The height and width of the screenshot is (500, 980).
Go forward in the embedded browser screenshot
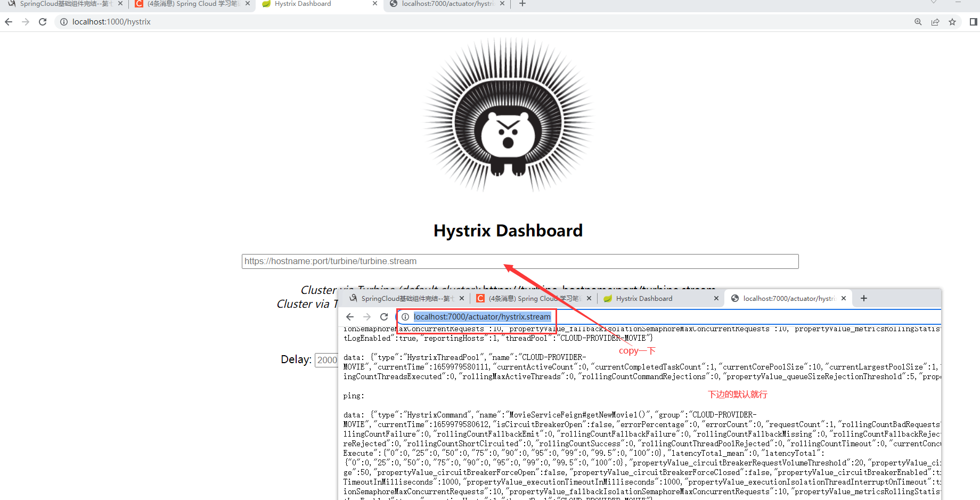367,317
